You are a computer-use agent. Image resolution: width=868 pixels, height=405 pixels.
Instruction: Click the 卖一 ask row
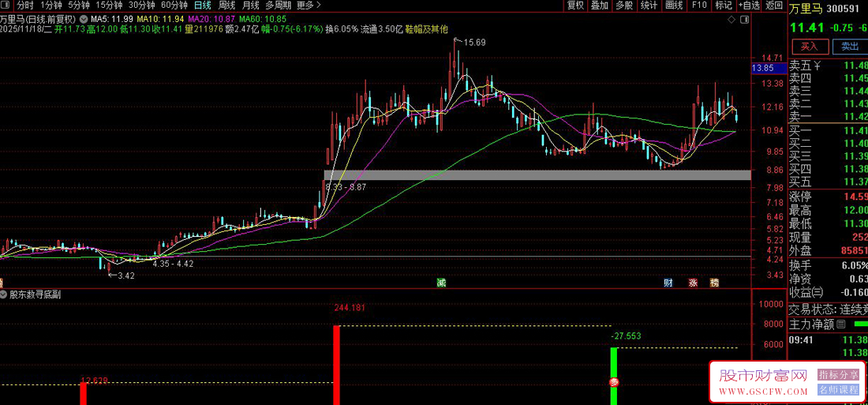(828, 116)
